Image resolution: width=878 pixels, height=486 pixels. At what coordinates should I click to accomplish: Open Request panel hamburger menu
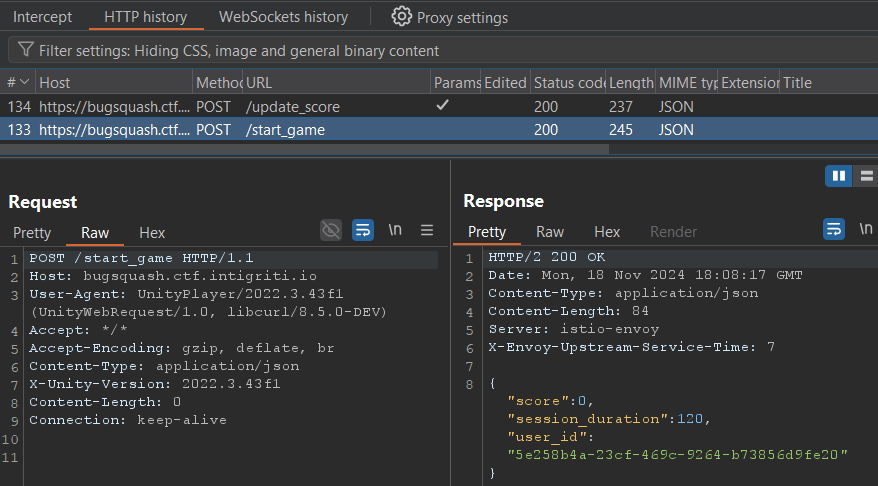coord(427,231)
